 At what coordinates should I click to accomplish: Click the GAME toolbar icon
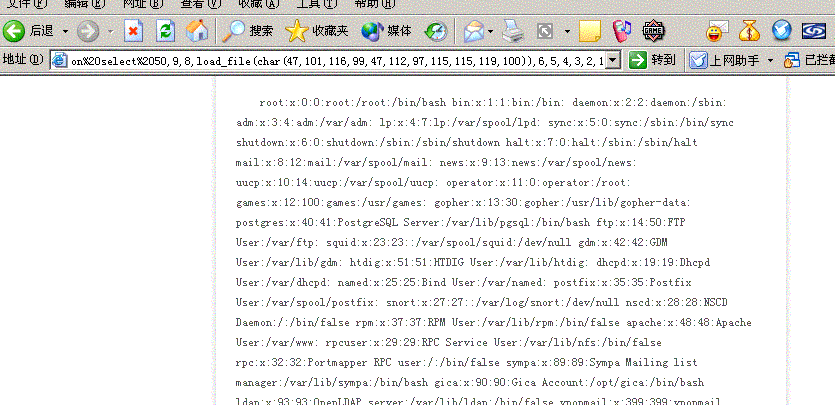click(x=653, y=32)
